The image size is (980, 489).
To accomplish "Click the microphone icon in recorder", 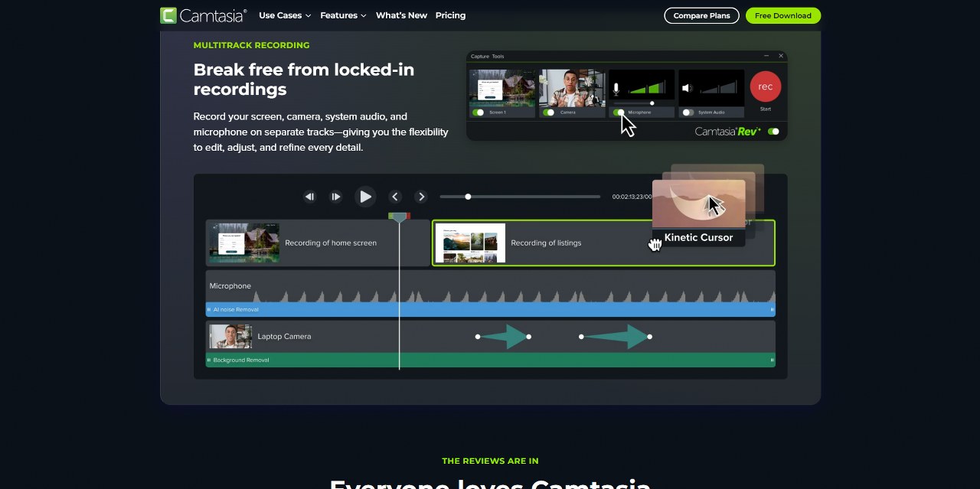I will (616, 88).
